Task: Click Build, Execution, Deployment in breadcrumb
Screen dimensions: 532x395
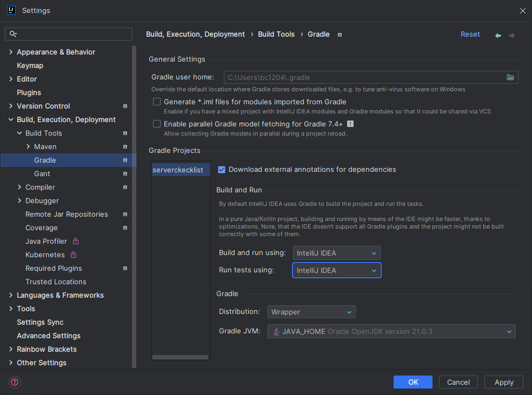Action: pos(195,34)
